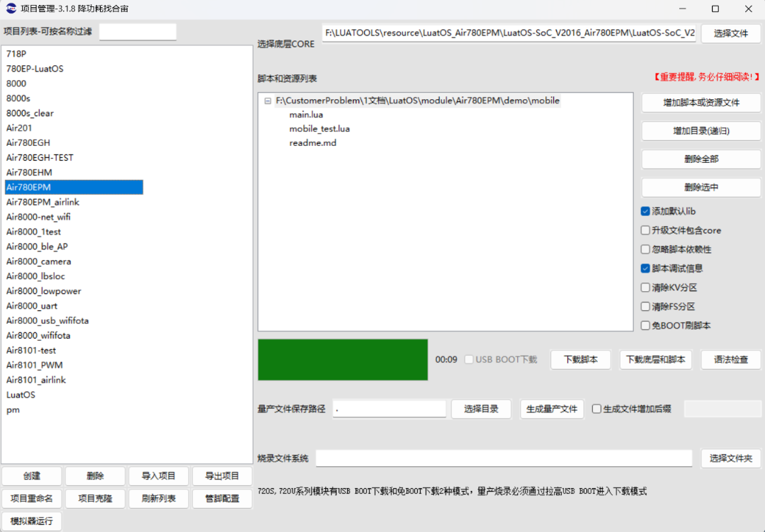Image resolution: width=765 pixels, height=532 pixels.
Task: Select project Air8101_PWM
Action: (34, 365)
